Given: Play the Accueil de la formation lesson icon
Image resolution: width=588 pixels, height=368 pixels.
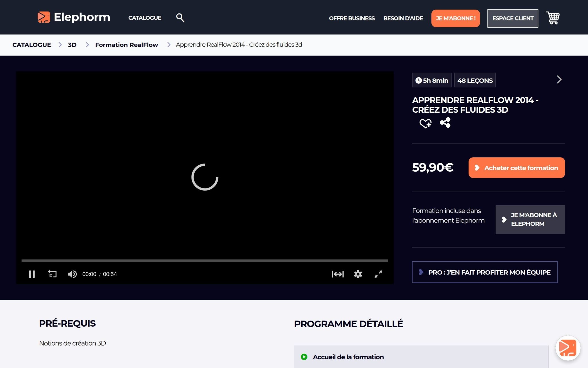Looking at the screenshot, I should point(304,357).
